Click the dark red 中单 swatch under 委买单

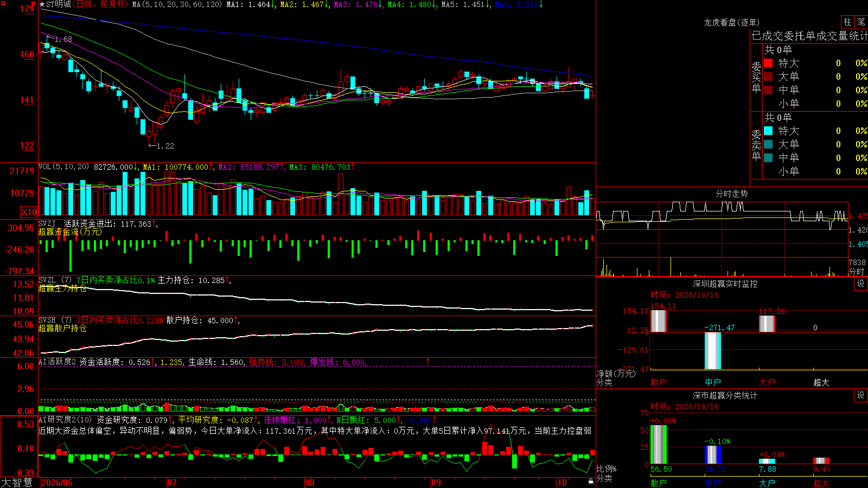(x=768, y=90)
